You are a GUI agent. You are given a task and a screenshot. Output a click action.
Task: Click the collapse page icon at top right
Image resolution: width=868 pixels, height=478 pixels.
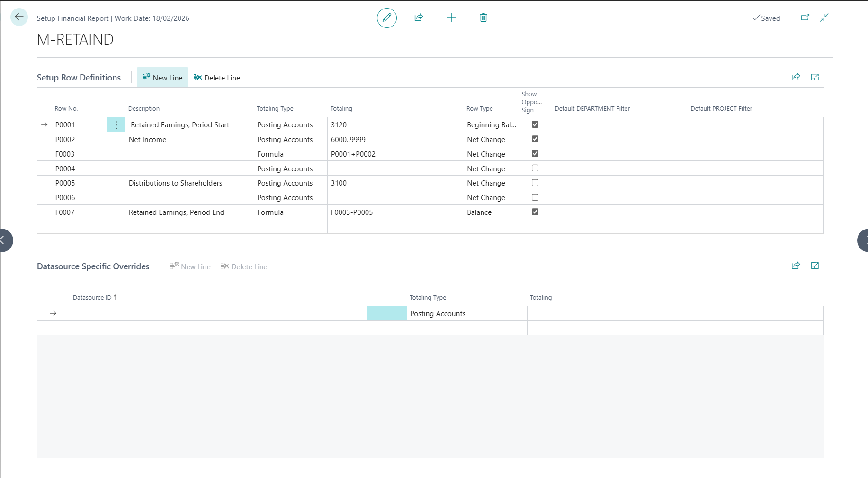click(x=824, y=18)
